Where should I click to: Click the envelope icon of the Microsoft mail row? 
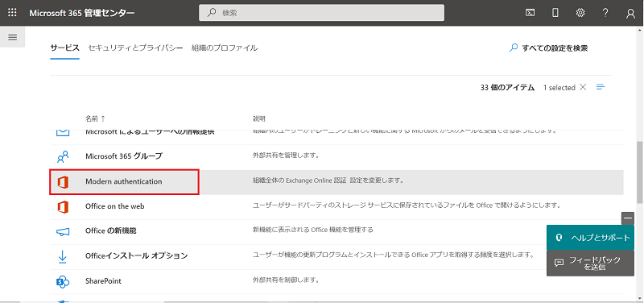(x=63, y=132)
